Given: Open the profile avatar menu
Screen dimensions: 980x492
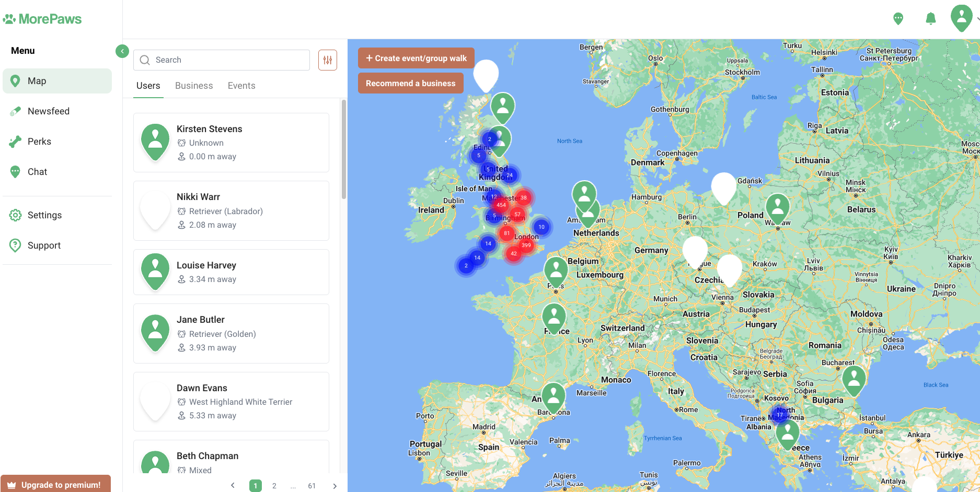Looking at the screenshot, I should (x=961, y=18).
